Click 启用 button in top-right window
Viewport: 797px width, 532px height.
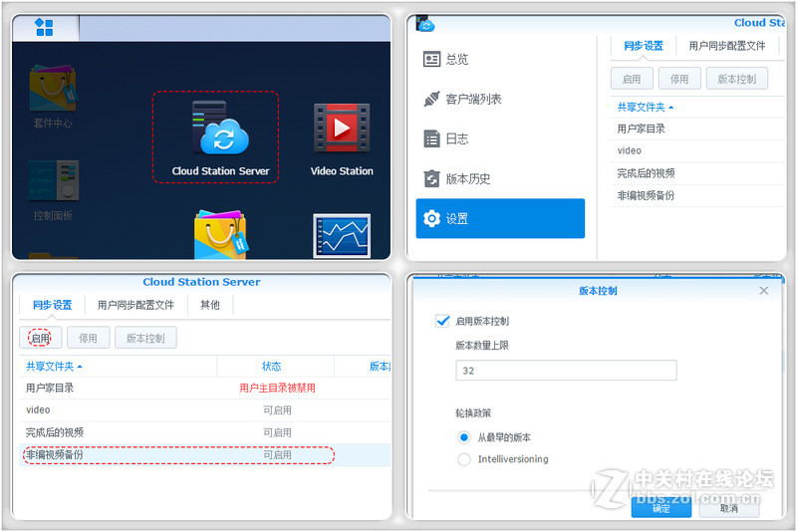[x=632, y=79]
